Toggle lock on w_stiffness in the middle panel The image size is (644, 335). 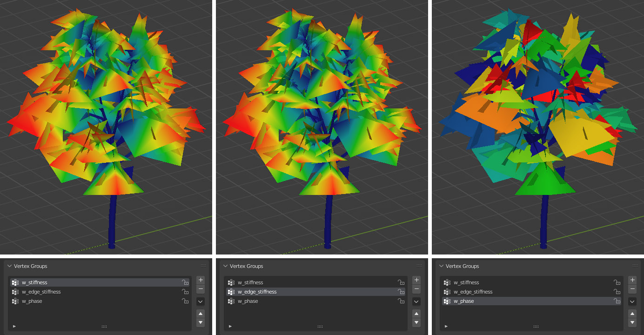pos(401,282)
